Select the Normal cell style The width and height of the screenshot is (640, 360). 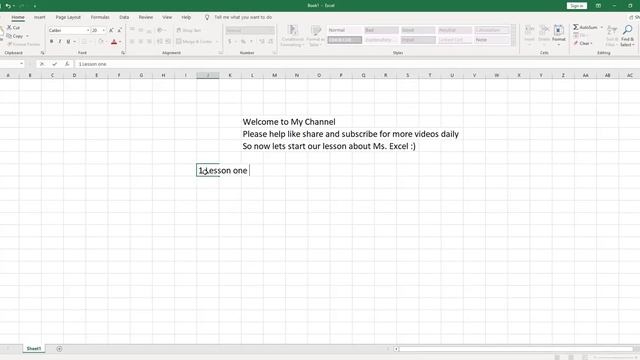pyautogui.click(x=344, y=30)
